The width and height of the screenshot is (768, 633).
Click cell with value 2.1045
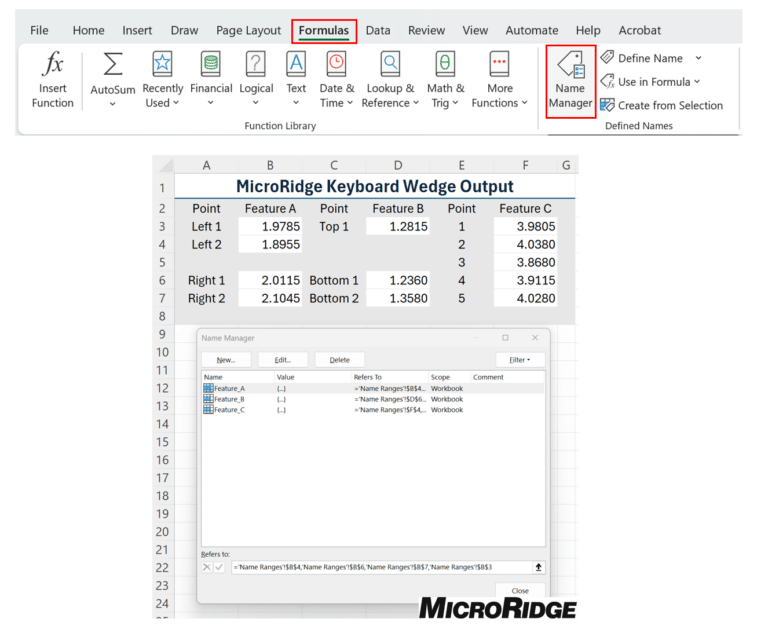pyautogui.click(x=270, y=298)
